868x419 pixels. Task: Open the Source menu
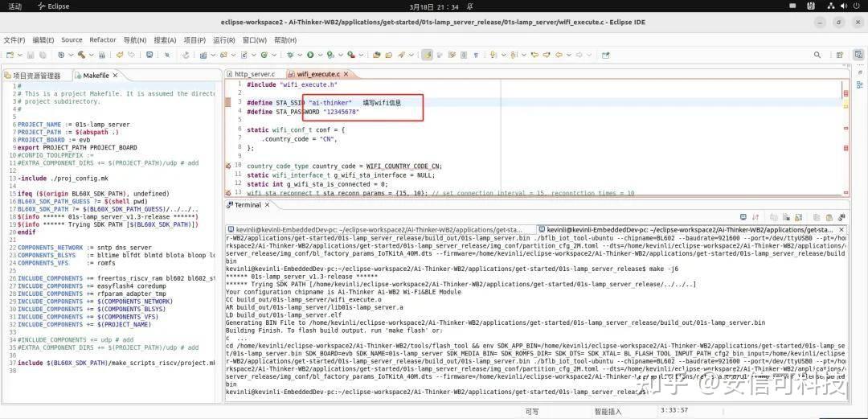tap(72, 40)
